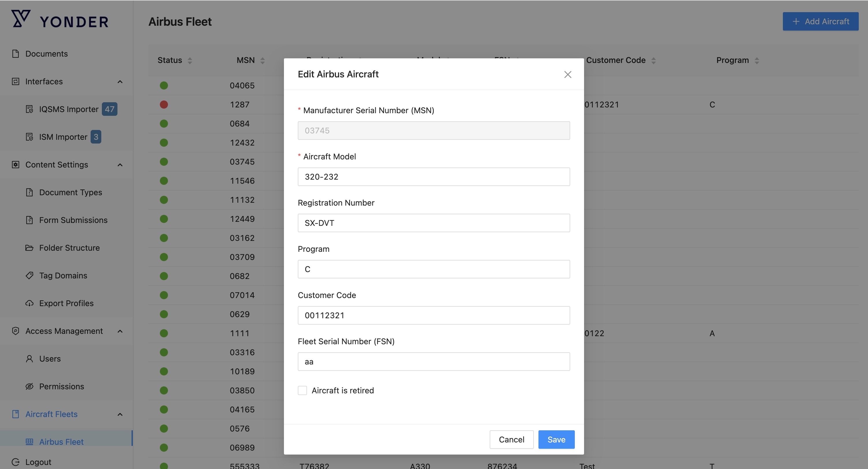Image resolution: width=868 pixels, height=469 pixels.
Task: Click the IQSMS Importer icon
Action: point(29,109)
